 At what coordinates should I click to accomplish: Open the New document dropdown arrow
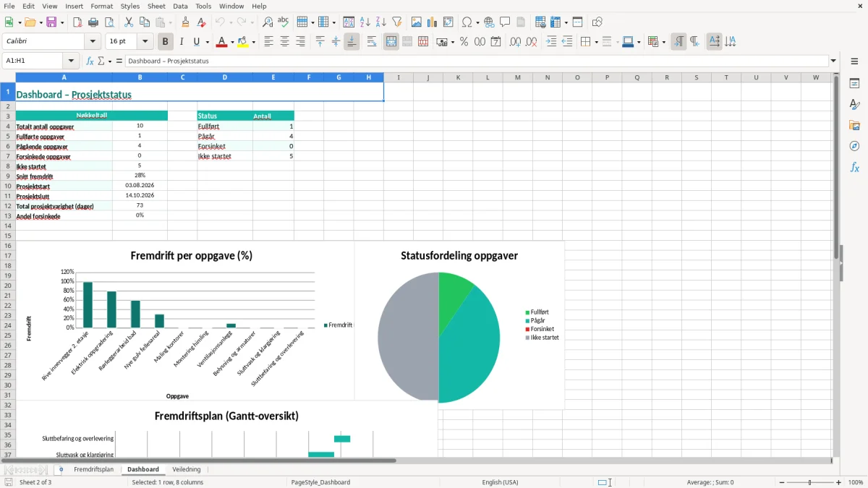pyautogui.click(x=19, y=22)
